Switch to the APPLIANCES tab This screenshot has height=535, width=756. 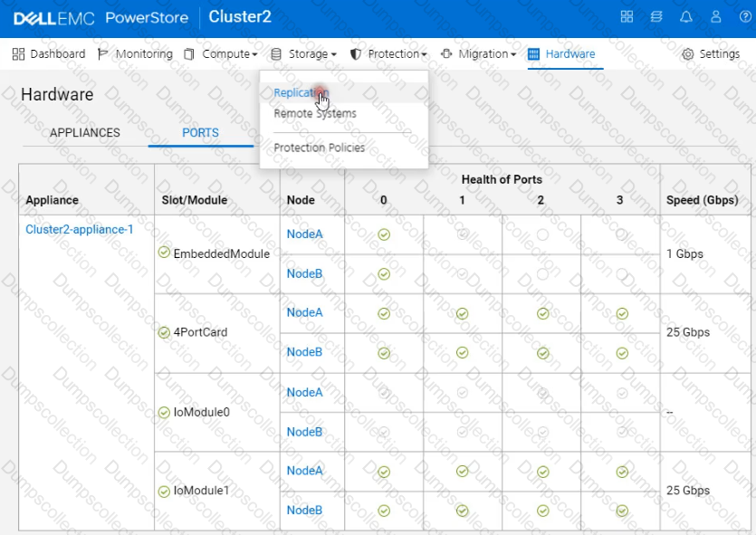85,132
